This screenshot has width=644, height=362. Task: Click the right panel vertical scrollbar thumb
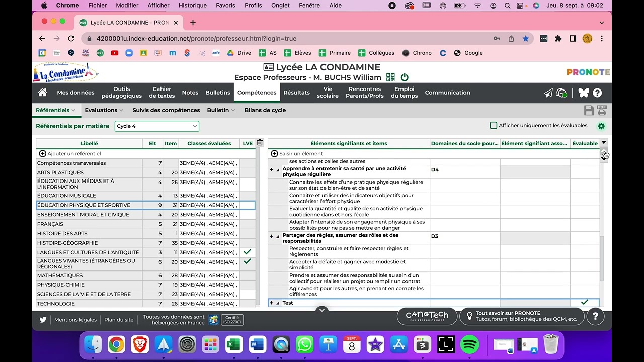[x=602, y=258]
